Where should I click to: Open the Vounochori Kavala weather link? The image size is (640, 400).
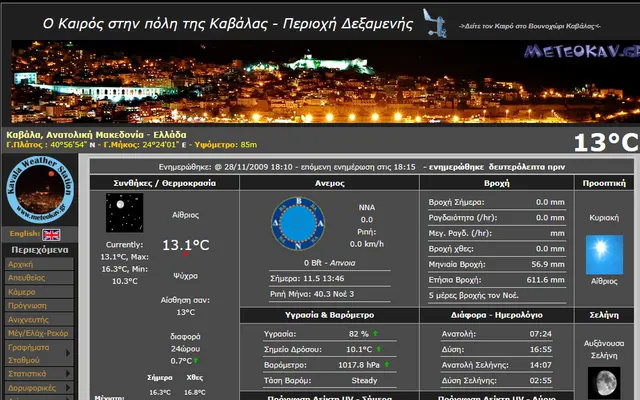coord(529,26)
